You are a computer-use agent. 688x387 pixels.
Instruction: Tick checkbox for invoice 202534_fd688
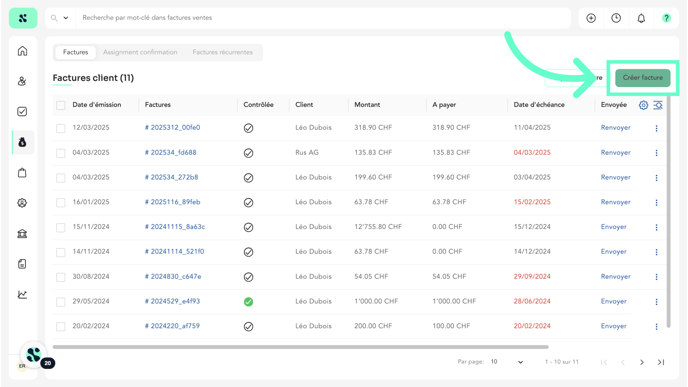pyautogui.click(x=61, y=153)
